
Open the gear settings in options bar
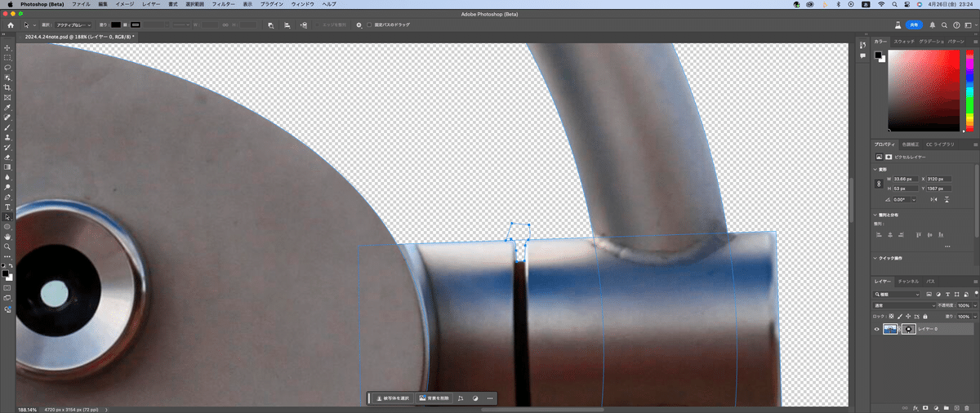tap(359, 25)
